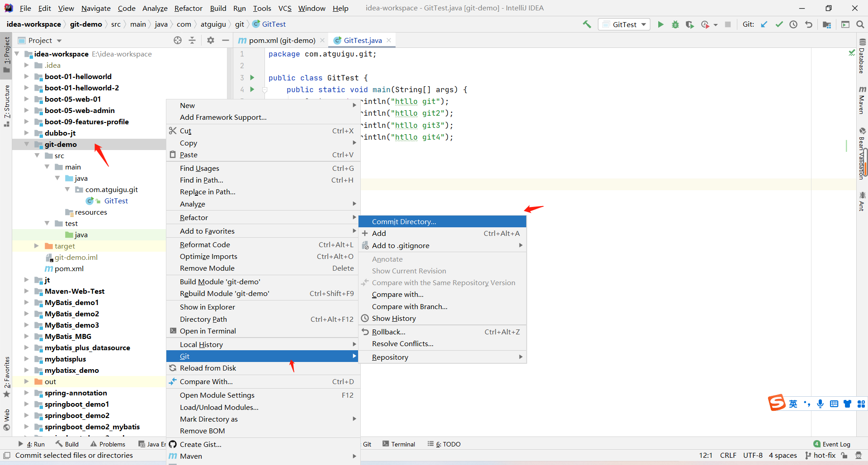This screenshot has width=868, height=465.
Task: Expand the target folder
Action: click(x=37, y=246)
